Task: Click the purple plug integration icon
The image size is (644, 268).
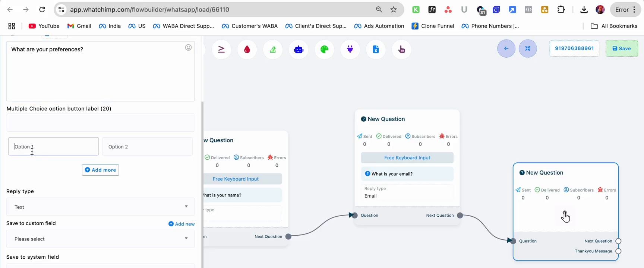Action: coord(350,49)
